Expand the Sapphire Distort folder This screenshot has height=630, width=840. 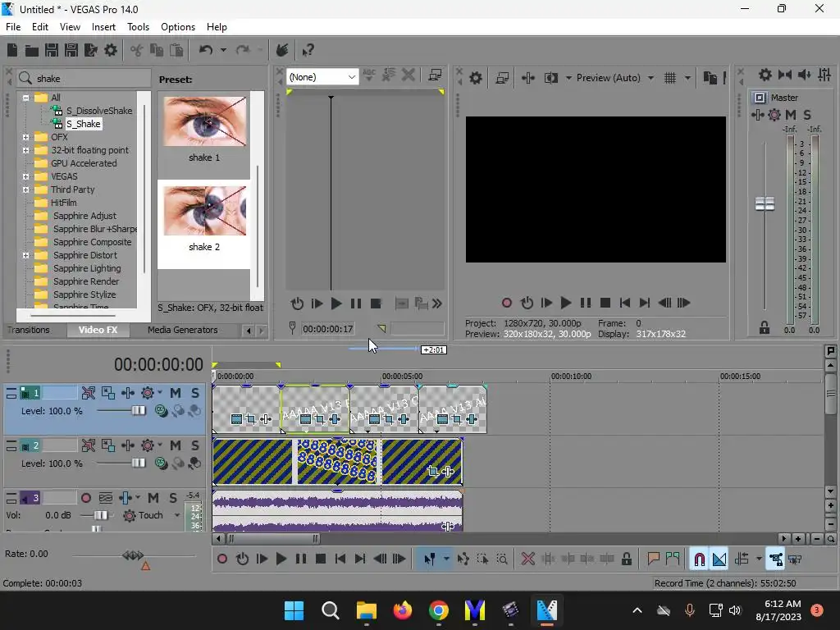[25, 256]
